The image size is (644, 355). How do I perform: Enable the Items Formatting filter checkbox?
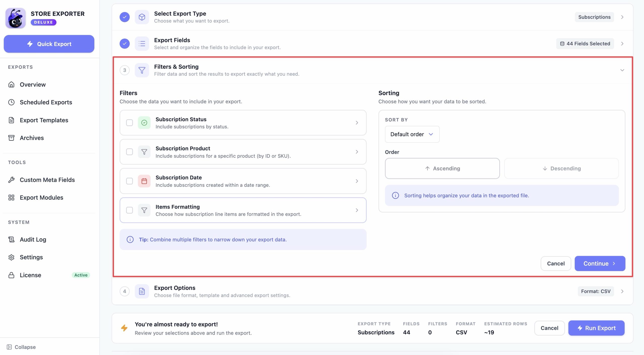click(130, 210)
